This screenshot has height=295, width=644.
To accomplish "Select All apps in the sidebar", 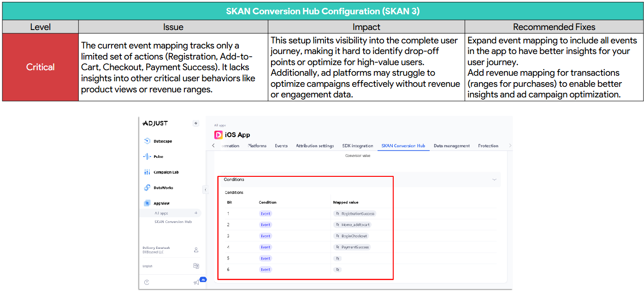I will (161, 213).
